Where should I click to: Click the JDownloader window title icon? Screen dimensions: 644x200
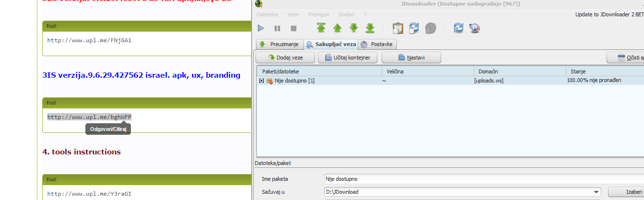tap(259, 4)
